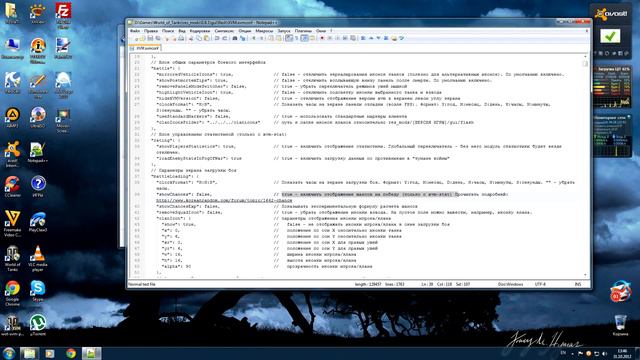
Task: Open the UltraISO desktop shortcut
Action: click(38, 118)
